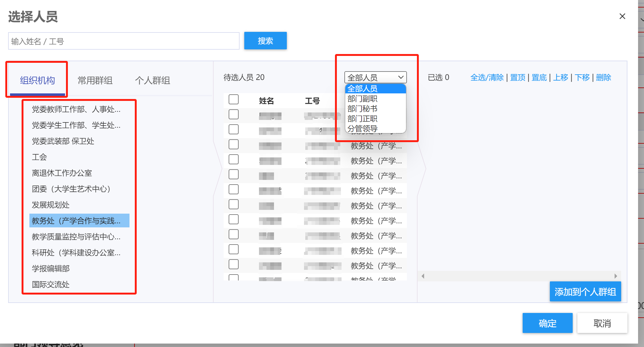Select 发展规划处 in organization list
The height and width of the screenshot is (347, 644).
pyautogui.click(x=51, y=205)
